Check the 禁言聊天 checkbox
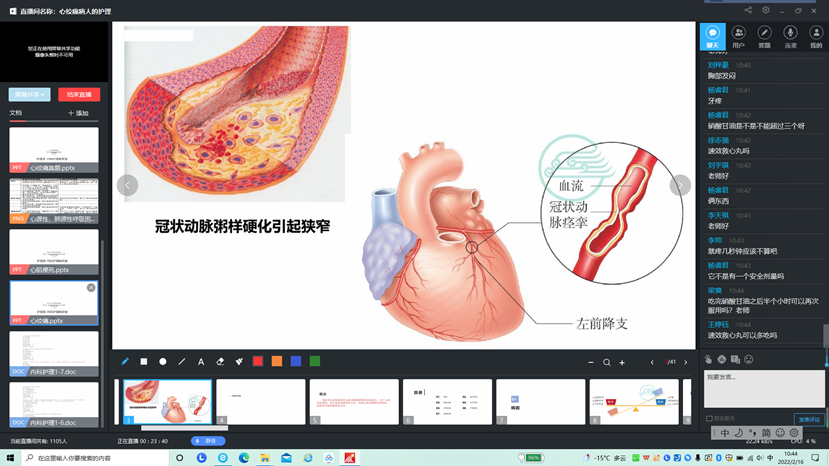 tap(710, 419)
